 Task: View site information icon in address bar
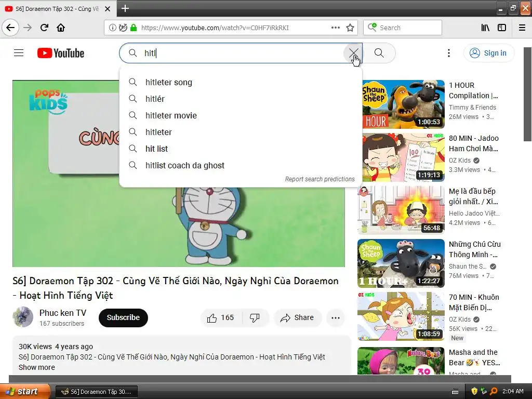click(112, 28)
